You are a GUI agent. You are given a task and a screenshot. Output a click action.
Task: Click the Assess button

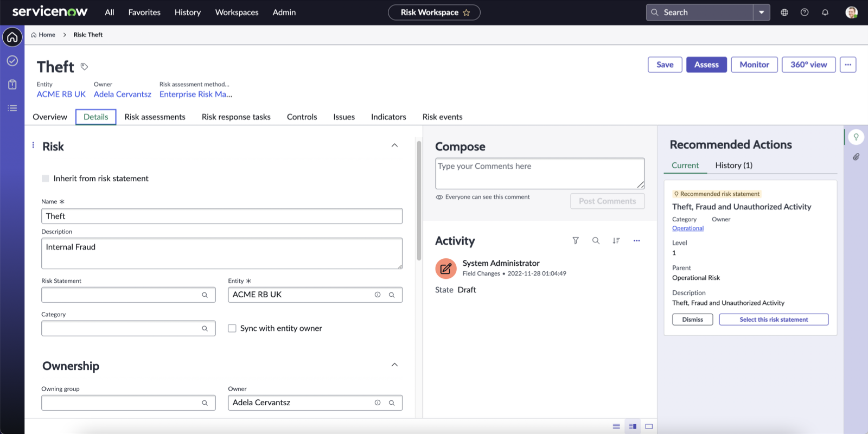click(x=706, y=65)
